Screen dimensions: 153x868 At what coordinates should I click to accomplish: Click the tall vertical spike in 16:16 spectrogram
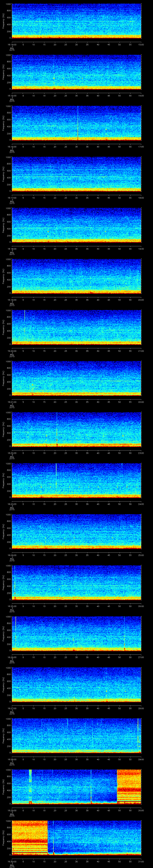(x=78, y=123)
